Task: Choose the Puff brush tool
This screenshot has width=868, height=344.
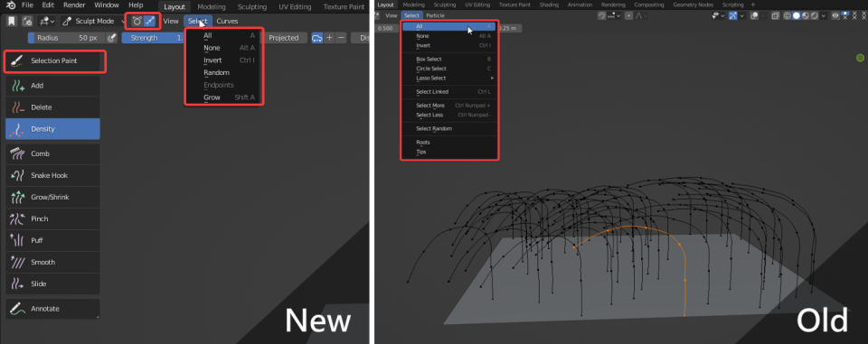Action: [53, 240]
